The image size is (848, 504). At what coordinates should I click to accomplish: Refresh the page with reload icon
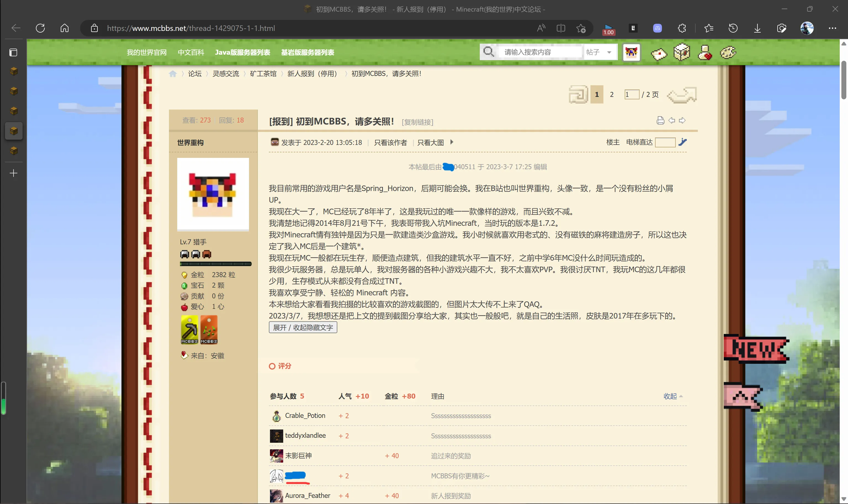pos(40,28)
